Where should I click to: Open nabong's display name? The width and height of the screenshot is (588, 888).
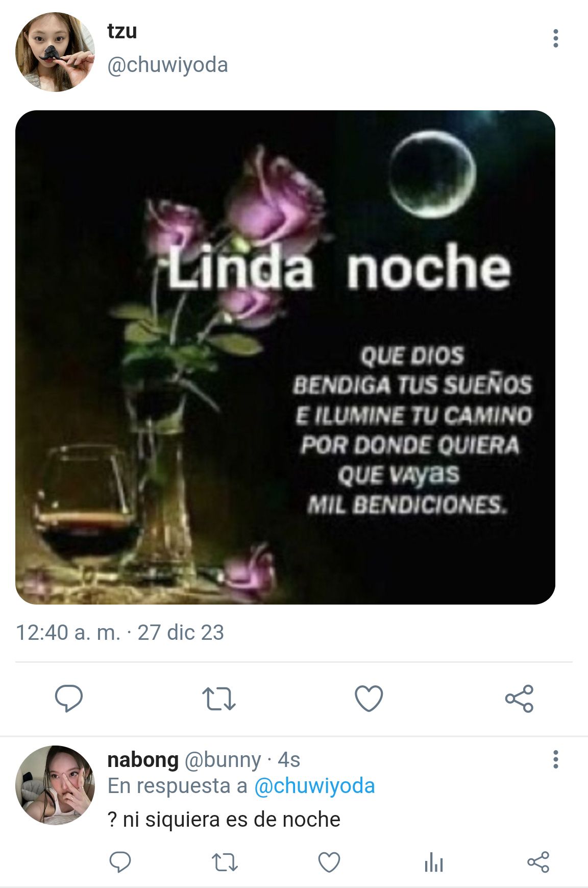coord(143,760)
